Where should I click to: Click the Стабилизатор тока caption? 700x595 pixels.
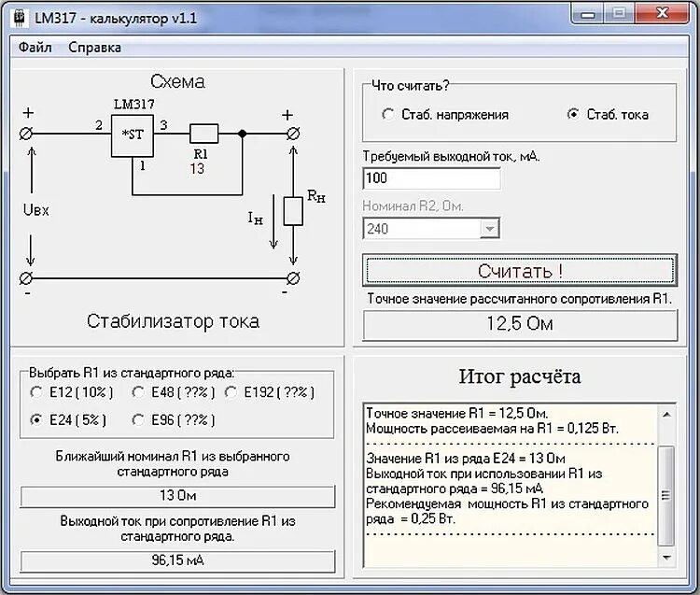(x=174, y=321)
